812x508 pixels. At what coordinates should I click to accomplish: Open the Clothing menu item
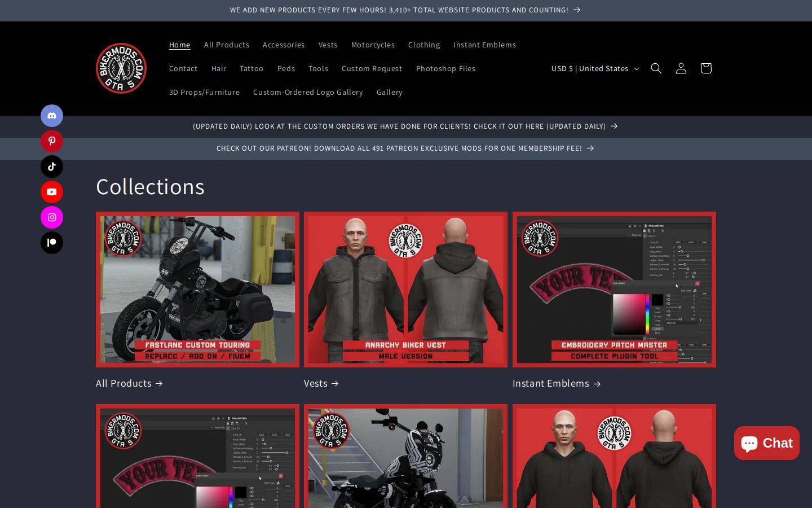pyautogui.click(x=424, y=45)
